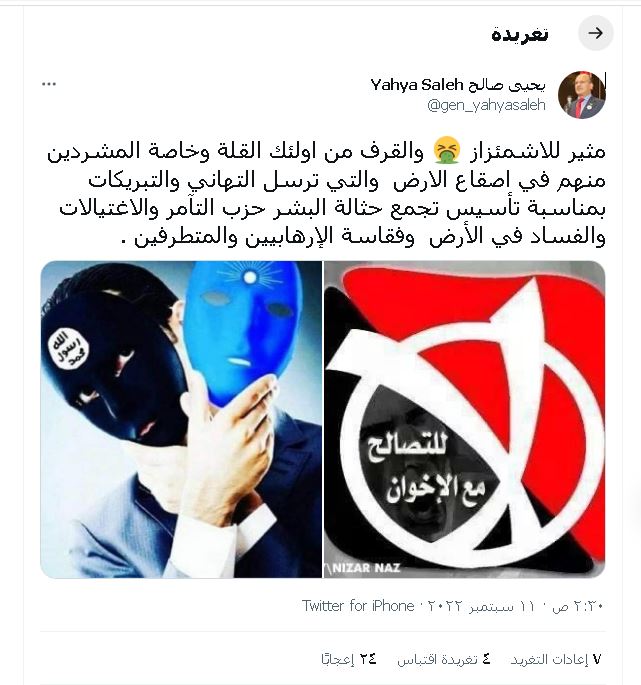This screenshot has width=641, height=685.
Task: Open the @gen_yahyasaleh handle link
Action: click(486, 105)
